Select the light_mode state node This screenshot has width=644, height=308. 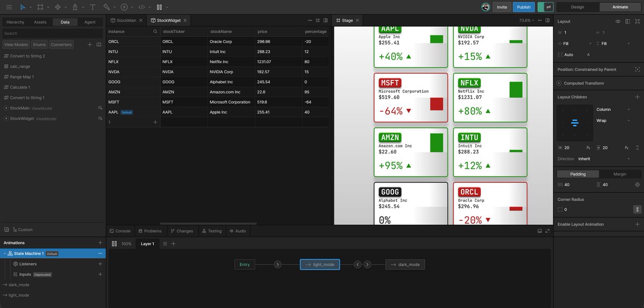pyautogui.click(x=320, y=265)
